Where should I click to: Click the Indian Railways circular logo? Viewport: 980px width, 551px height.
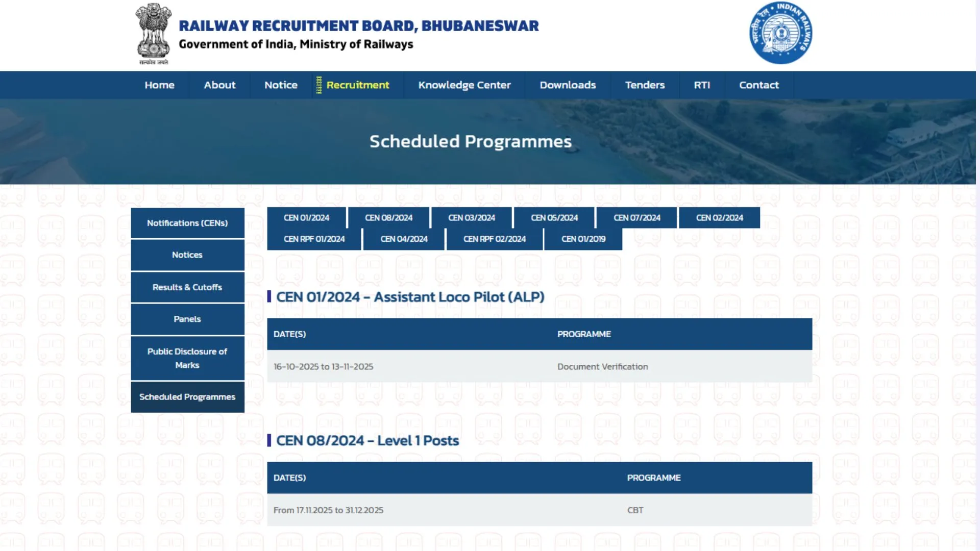pos(780,32)
